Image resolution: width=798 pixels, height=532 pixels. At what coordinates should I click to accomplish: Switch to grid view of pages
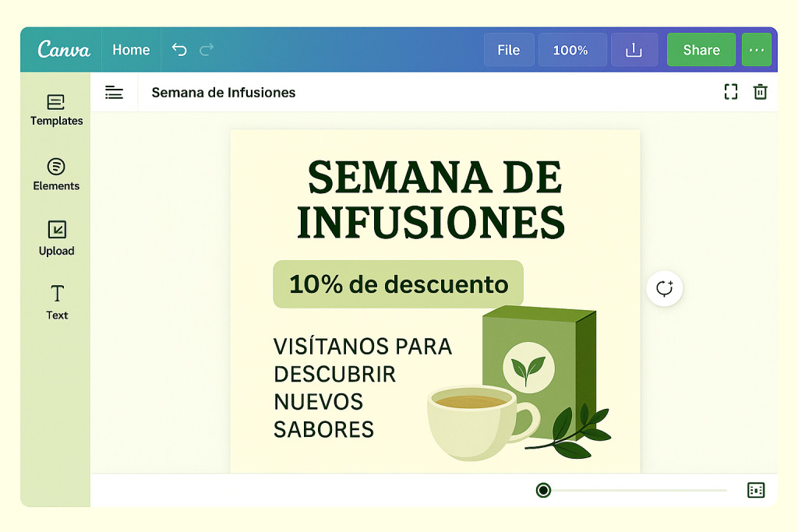pyautogui.click(x=754, y=490)
